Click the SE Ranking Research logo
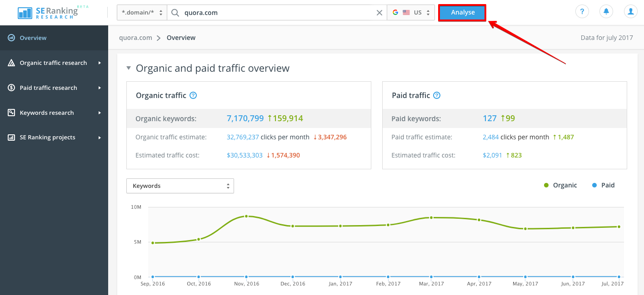 (x=48, y=12)
